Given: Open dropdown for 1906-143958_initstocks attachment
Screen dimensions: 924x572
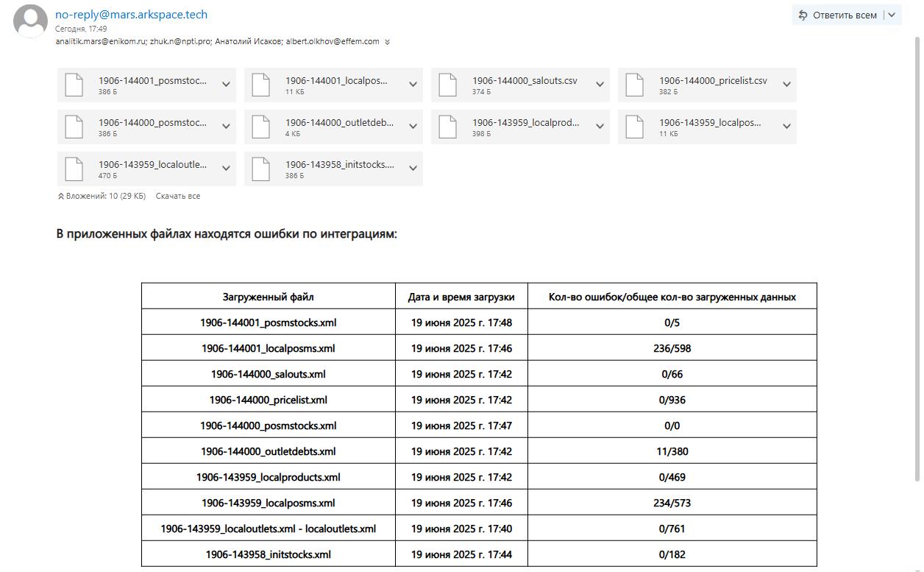Looking at the screenshot, I should [413, 169].
